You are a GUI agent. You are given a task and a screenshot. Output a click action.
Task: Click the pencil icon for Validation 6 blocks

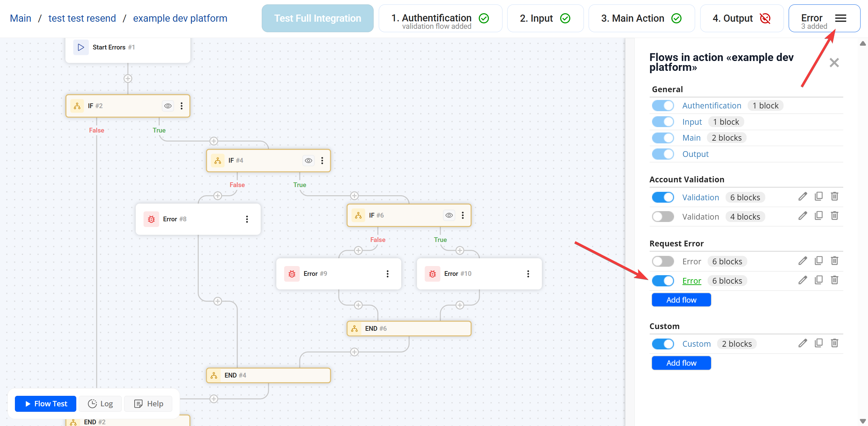tap(803, 197)
